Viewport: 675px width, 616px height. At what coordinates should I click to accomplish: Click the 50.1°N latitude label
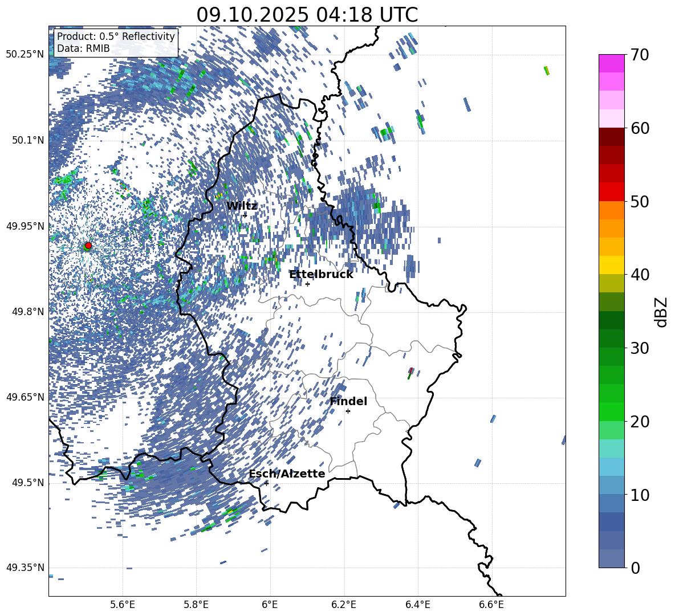click(29, 140)
